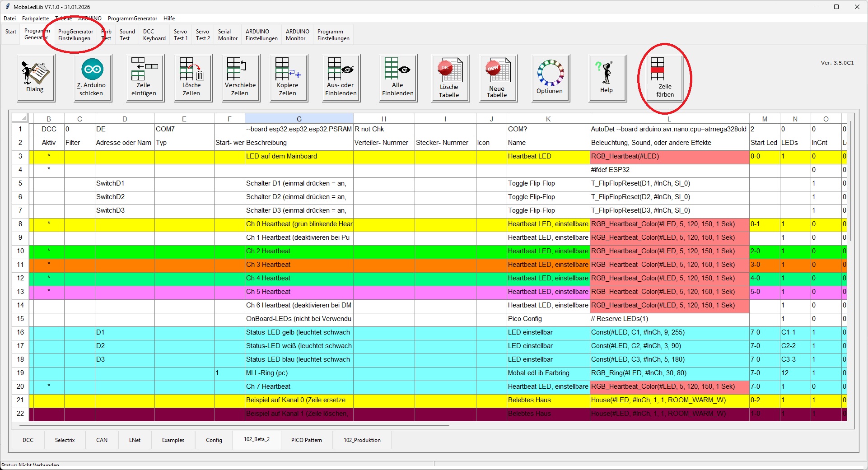The image size is (868, 470).
Task: Click the 'Z. Arduino schicken' icon
Action: click(x=92, y=77)
